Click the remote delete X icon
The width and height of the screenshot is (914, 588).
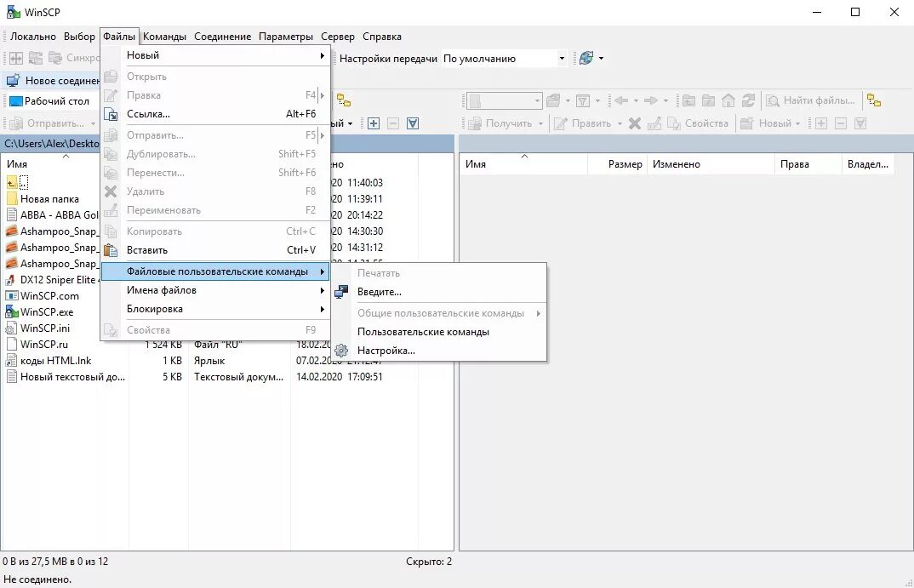(x=635, y=123)
